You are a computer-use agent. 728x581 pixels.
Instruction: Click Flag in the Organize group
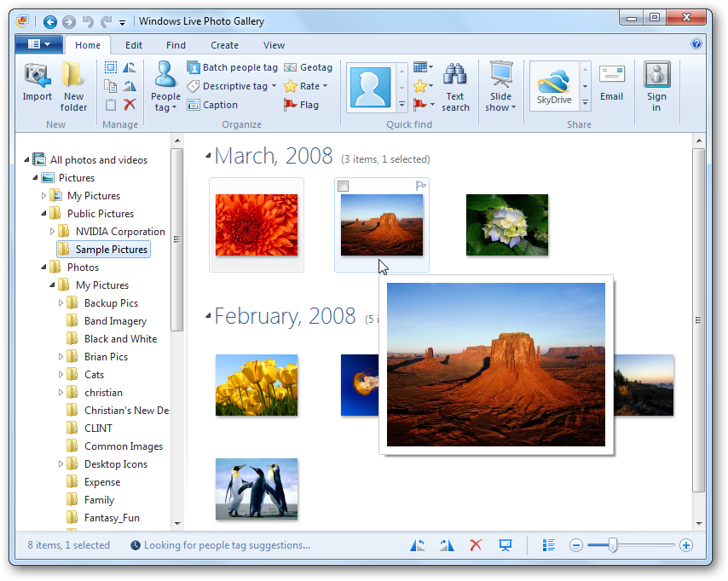[301, 105]
